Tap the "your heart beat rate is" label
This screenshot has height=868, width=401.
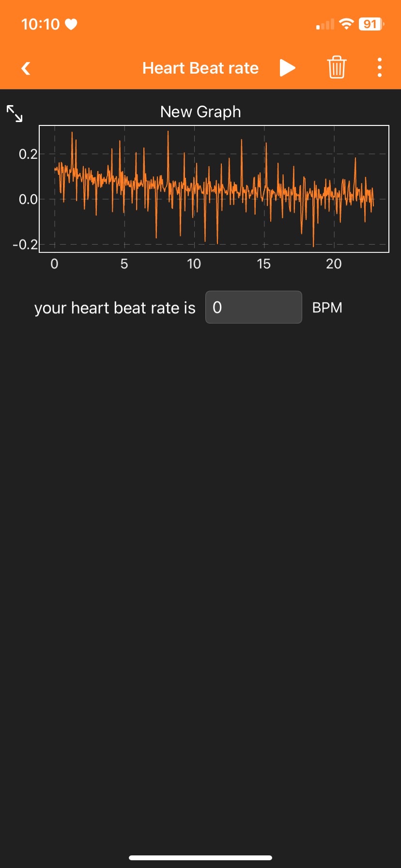(115, 308)
